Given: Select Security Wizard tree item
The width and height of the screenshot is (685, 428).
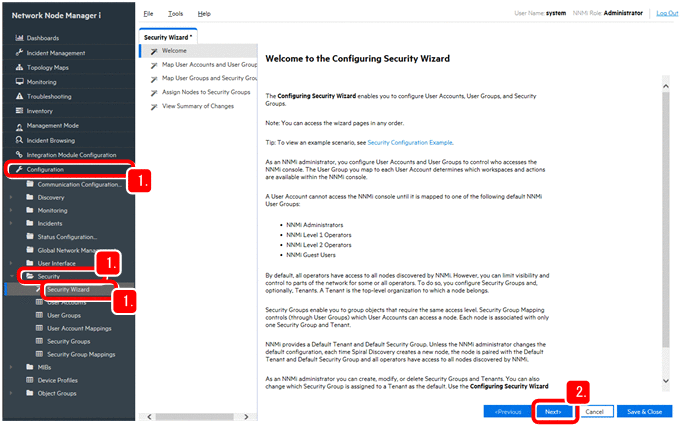Looking at the screenshot, I should 68,289.
